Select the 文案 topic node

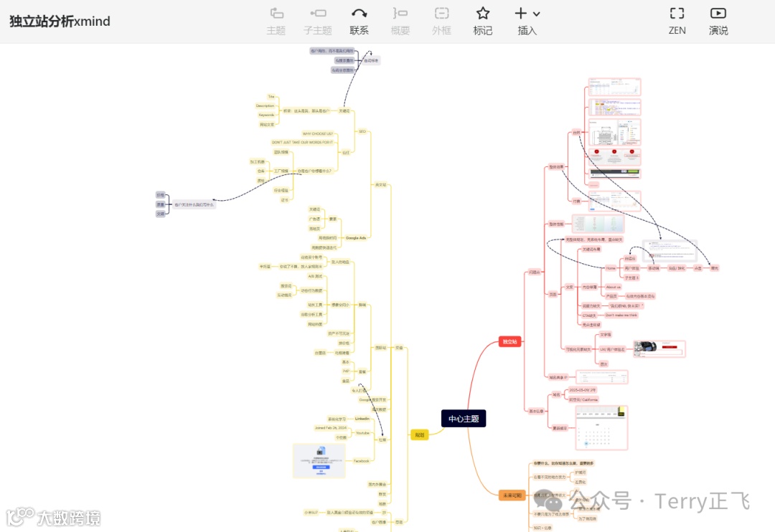[569, 287]
